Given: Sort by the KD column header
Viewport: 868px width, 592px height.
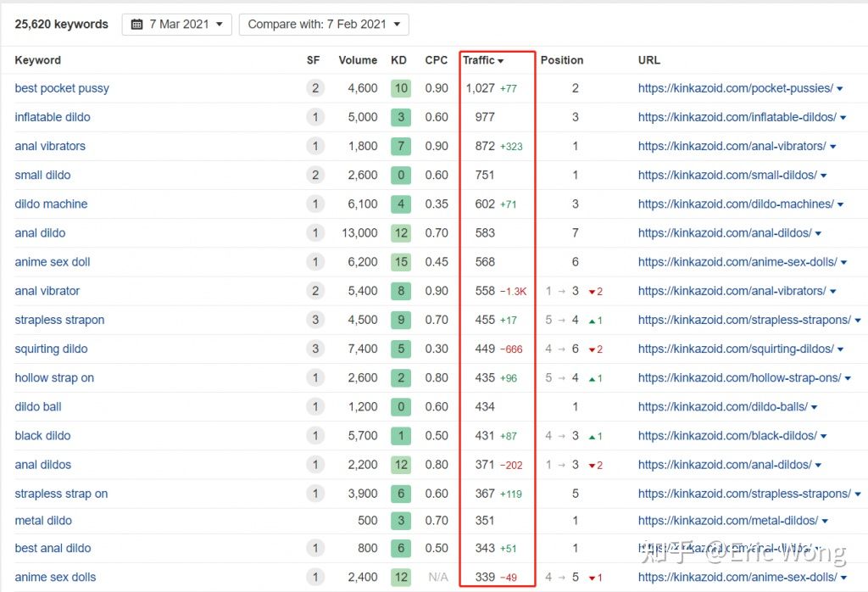Looking at the screenshot, I should pyautogui.click(x=398, y=60).
